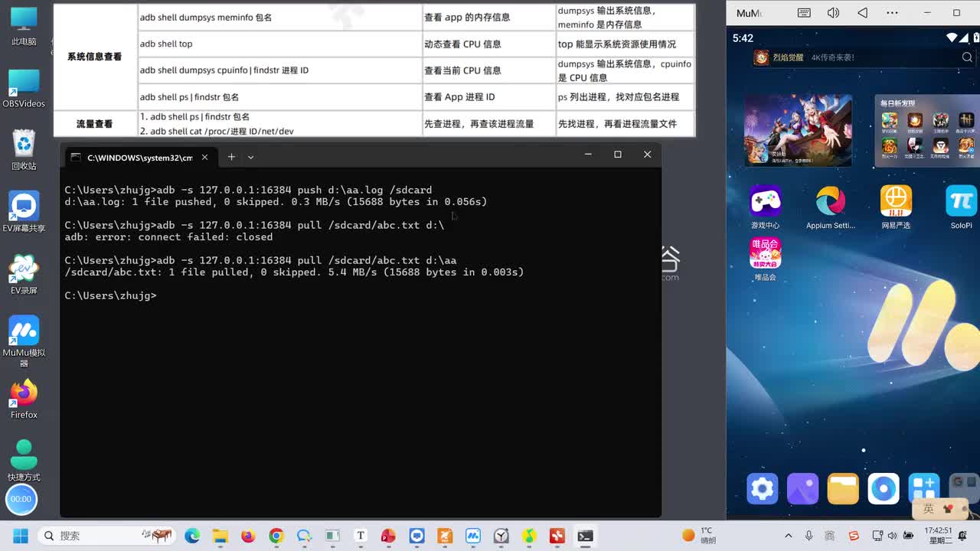
Task: Click 'adb shell dumpsys meminfo 包名' cell
Action: click(x=280, y=17)
